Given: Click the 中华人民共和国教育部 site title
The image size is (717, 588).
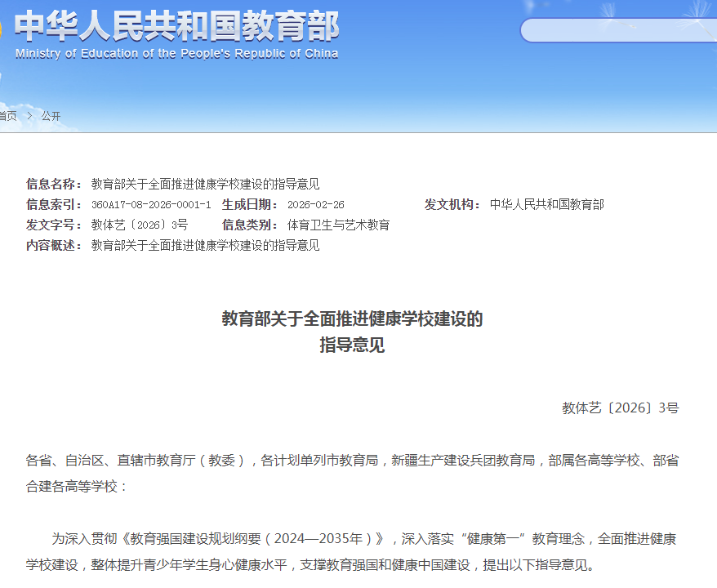Looking at the screenshot, I should 176,25.
